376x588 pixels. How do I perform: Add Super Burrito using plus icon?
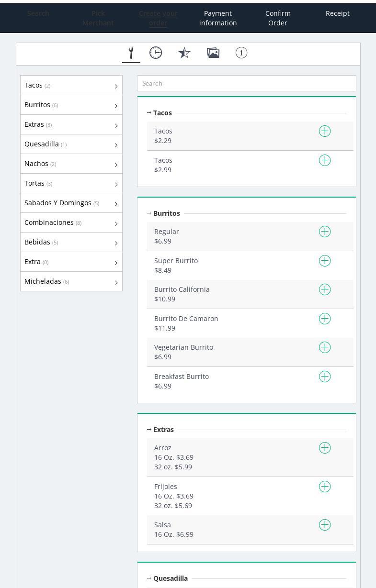pyautogui.click(x=325, y=261)
